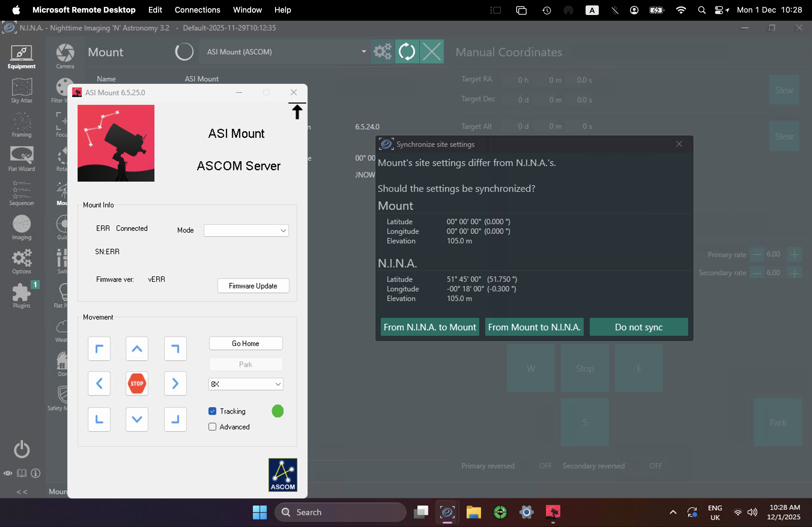Click the always-on-top arrow icon
The width and height of the screenshot is (812, 527).
coord(297,111)
